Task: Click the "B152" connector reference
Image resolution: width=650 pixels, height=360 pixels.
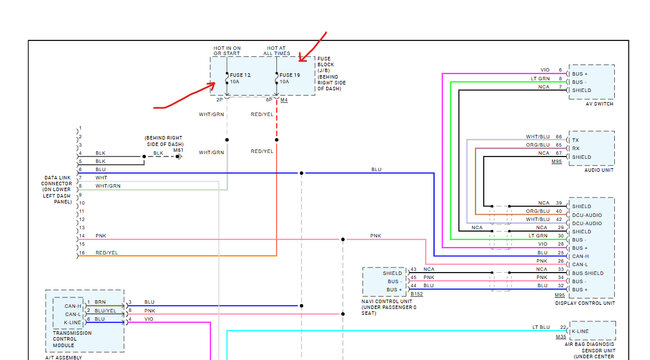Action: [x=417, y=294]
